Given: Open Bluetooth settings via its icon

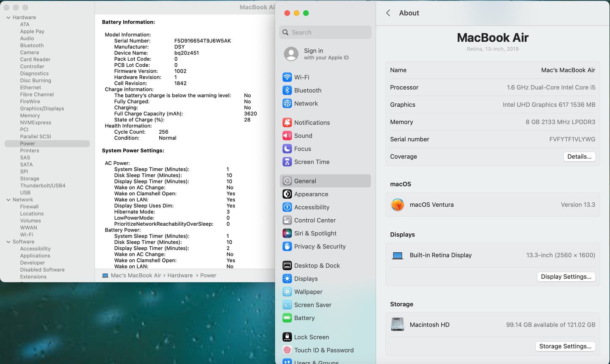Looking at the screenshot, I should (x=287, y=90).
